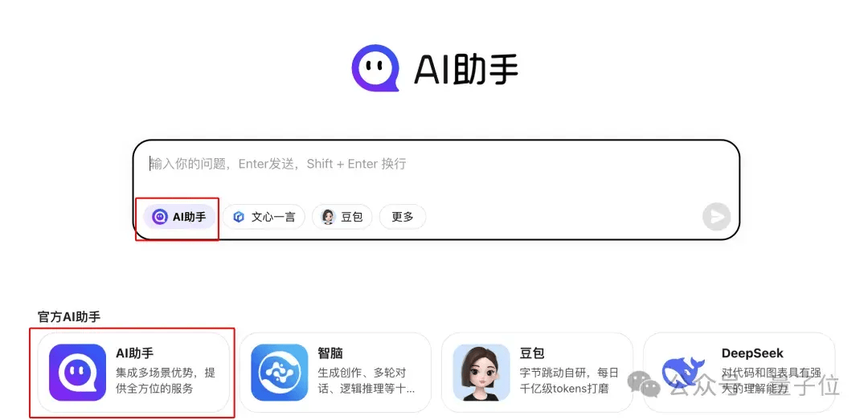Click the 智脑 blue app icon
The height and width of the screenshot is (420, 868).
point(279,372)
